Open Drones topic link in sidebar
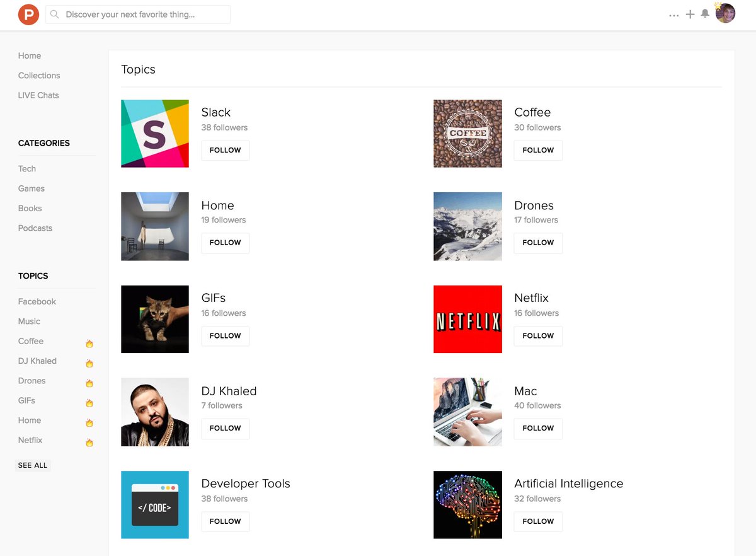756x556 pixels. pyautogui.click(x=32, y=381)
